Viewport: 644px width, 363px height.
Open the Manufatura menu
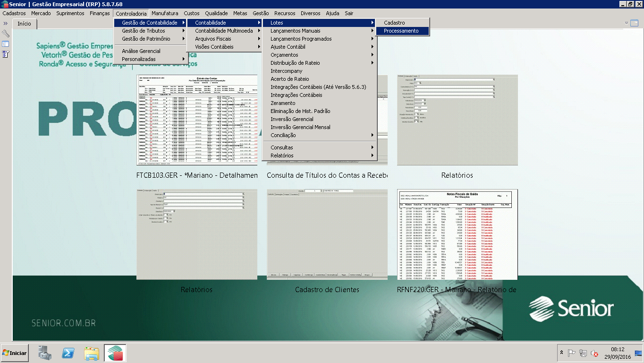(165, 13)
